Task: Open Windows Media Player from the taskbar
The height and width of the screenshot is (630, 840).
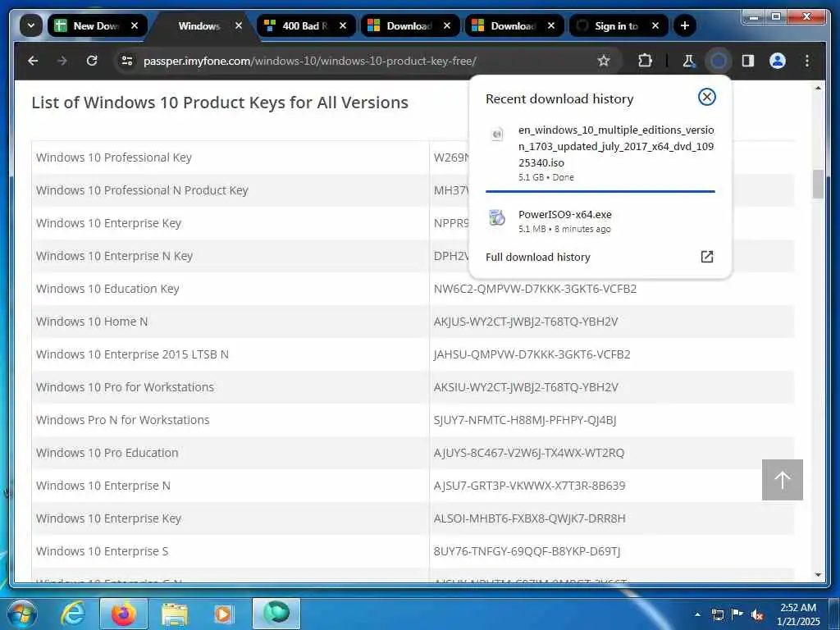Action: coord(223,614)
